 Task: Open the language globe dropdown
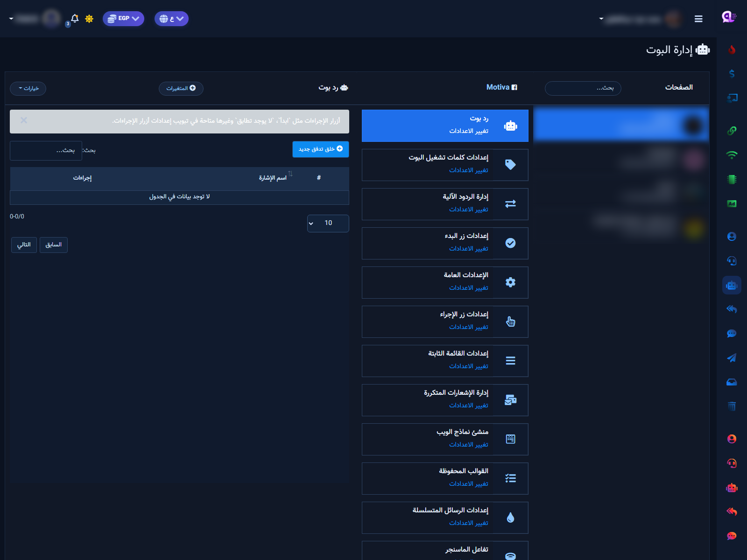[171, 19]
